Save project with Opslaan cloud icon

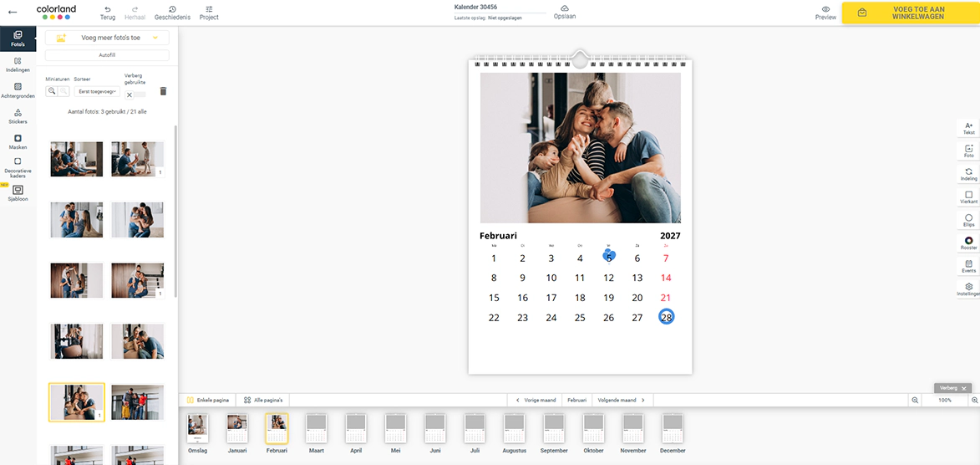click(x=565, y=12)
